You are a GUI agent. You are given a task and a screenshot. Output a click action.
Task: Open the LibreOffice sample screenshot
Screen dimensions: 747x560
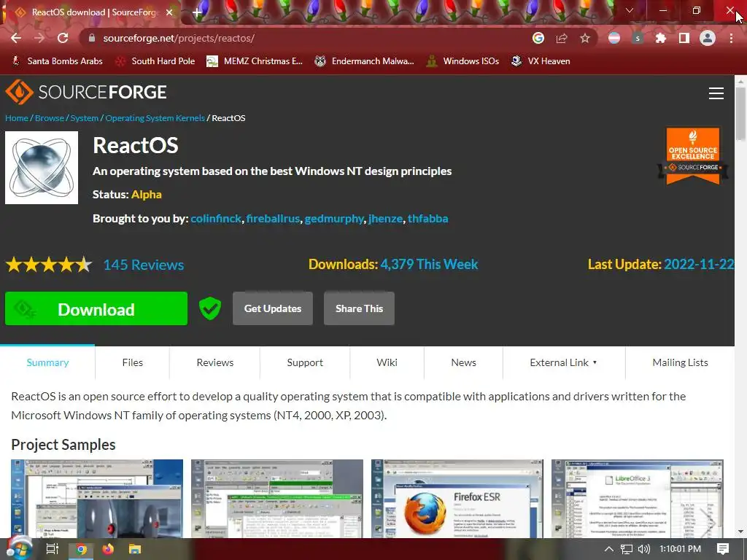(637, 499)
